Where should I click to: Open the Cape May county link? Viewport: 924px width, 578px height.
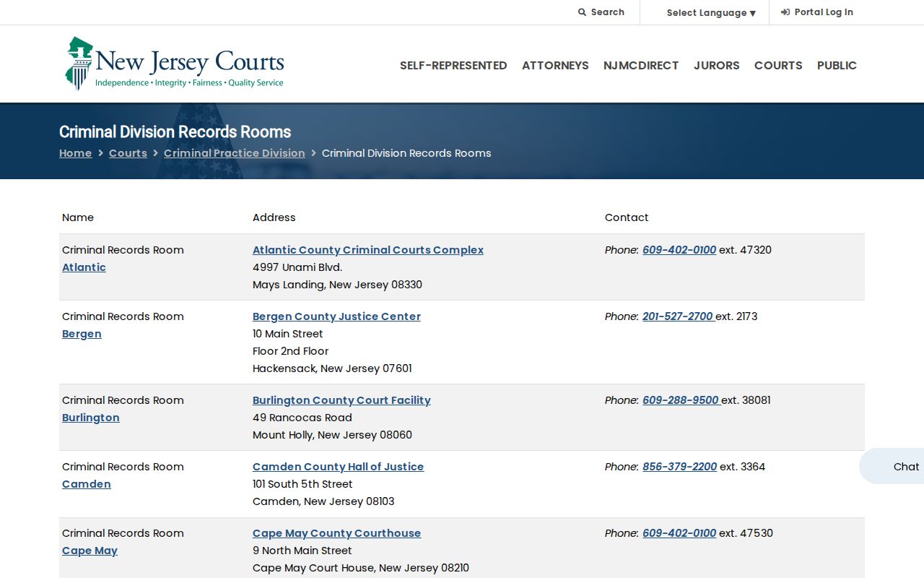[90, 551]
